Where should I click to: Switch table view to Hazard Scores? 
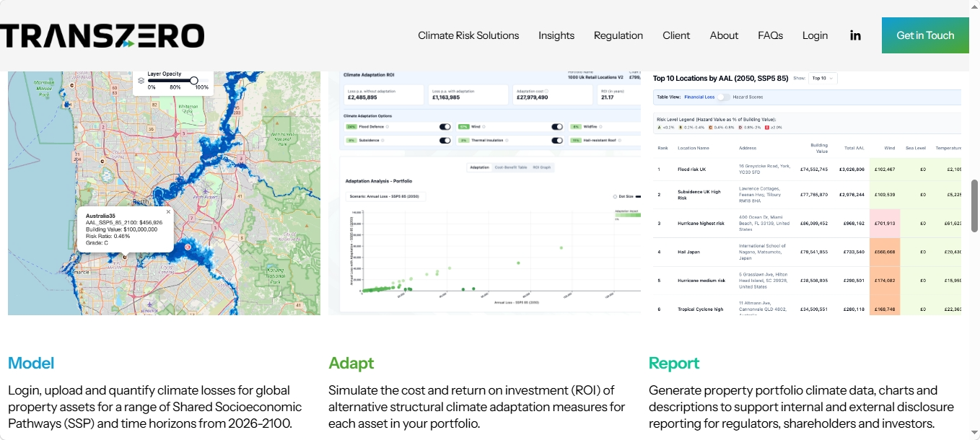[x=722, y=97]
